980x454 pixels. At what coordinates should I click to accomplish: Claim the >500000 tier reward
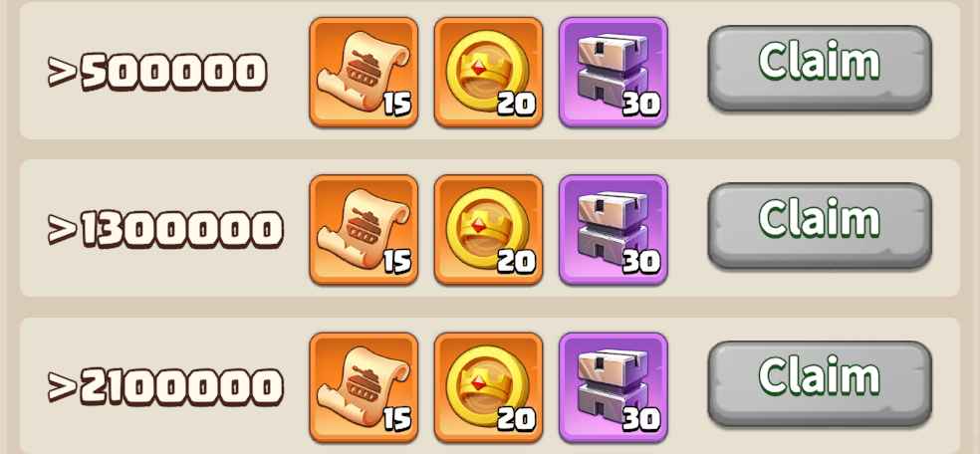click(x=820, y=68)
